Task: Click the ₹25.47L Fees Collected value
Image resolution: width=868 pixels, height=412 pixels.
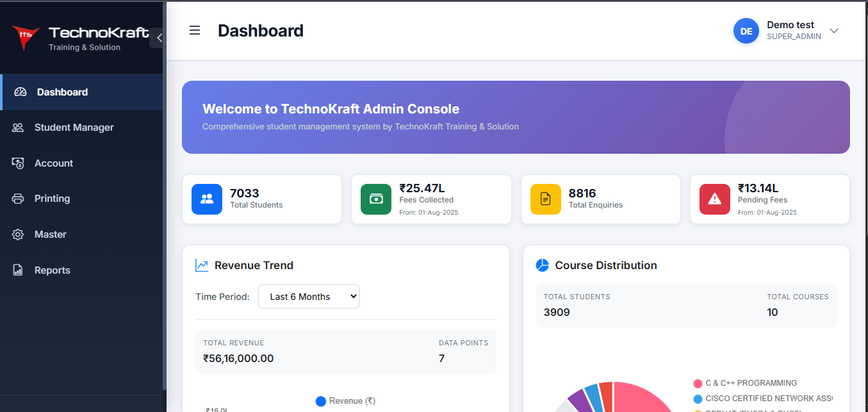Action: click(x=422, y=188)
